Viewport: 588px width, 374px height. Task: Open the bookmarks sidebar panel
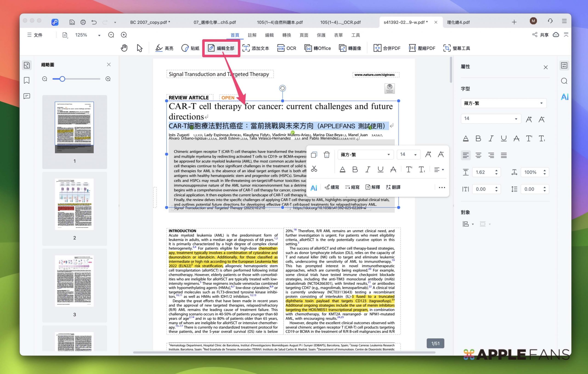tap(27, 81)
